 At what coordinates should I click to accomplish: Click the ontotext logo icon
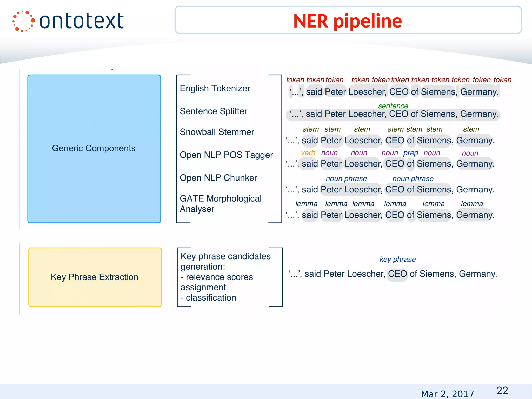(x=23, y=21)
